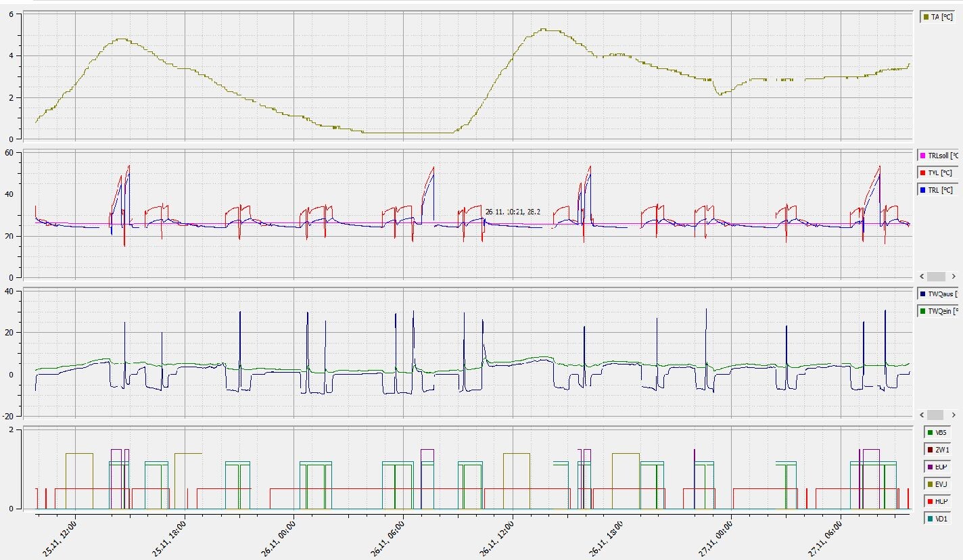
Task: Click the VD1 compressor legend entry
Action: (x=937, y=519)
